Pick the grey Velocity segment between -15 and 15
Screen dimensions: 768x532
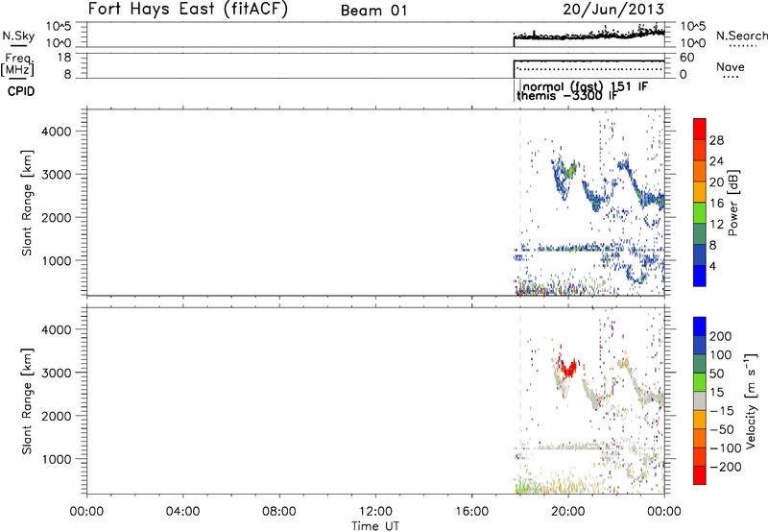click(700, 400)
